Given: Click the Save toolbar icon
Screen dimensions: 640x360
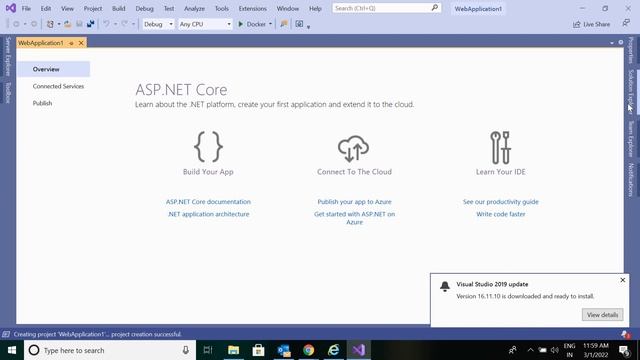Looking at the screenshot, I should [79, 24].
